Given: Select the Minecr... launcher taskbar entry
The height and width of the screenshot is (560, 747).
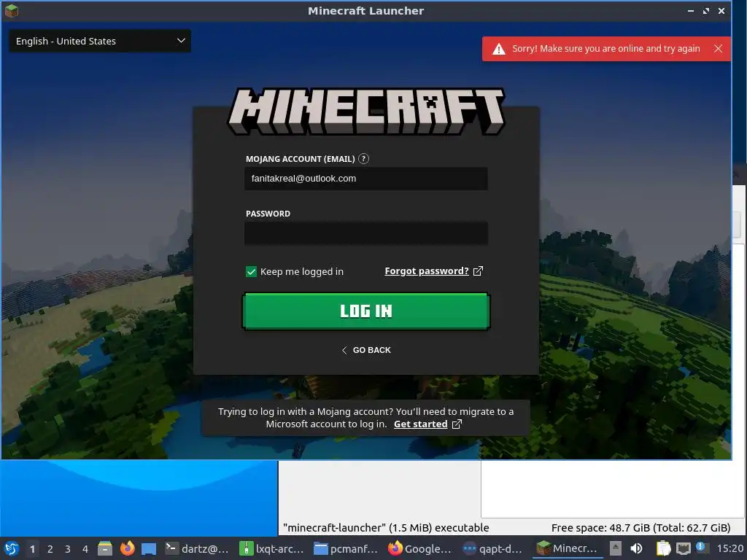Looking at the screenshot, I should 567,548.
